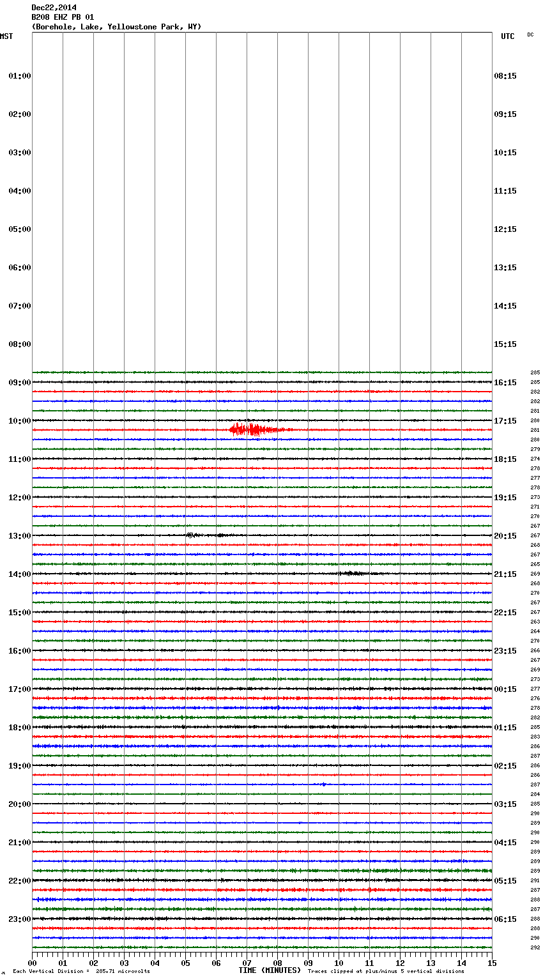The image size is (543, 980).
Task: Select the 19:00 MST time label
Action: pyautogui.click(x=20, y=766)
